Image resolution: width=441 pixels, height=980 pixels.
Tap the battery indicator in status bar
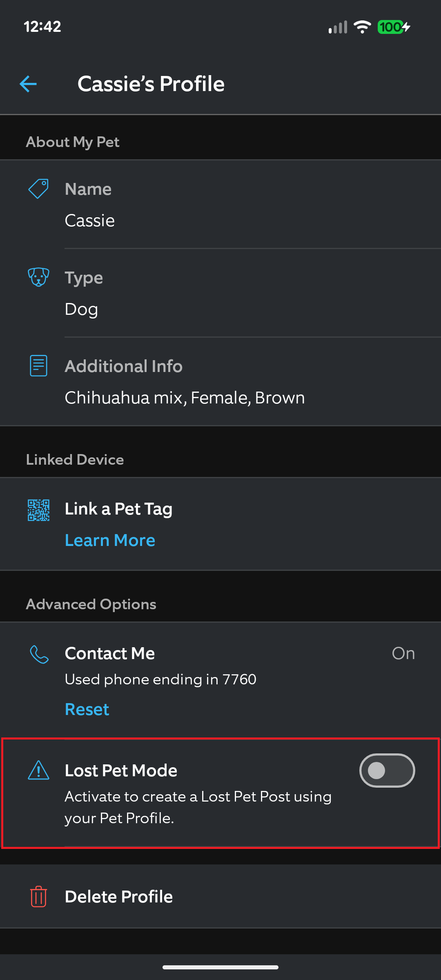(394, 27)
